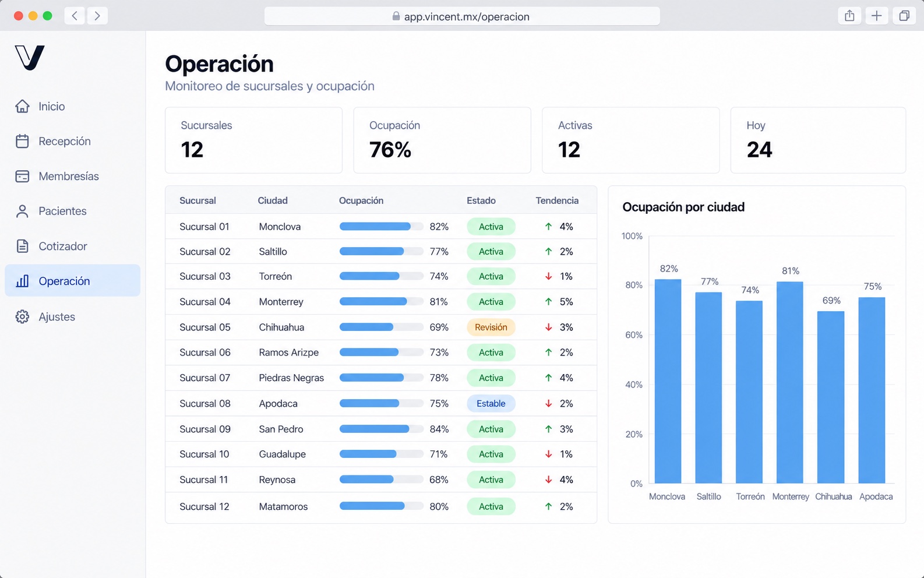Click the Ocupación column header
Viewport: 924px width, 578px height.
pyautogui.click(x=361, y=200)
